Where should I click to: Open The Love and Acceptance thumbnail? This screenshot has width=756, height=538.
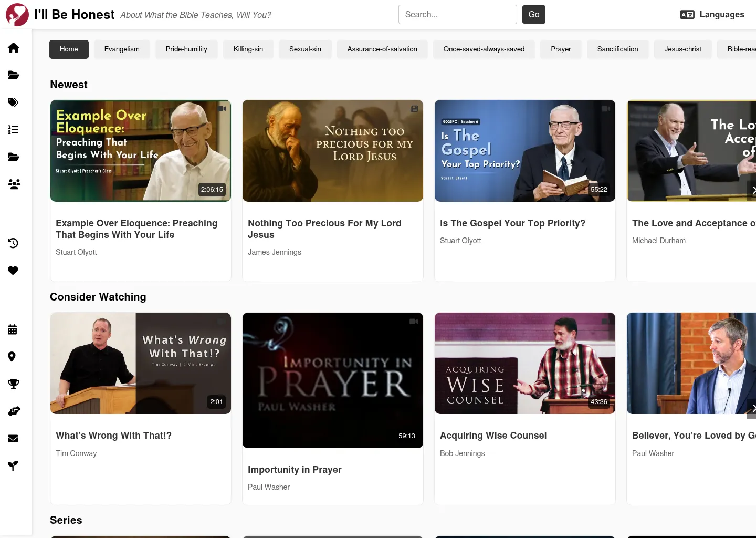(x=691, y=151)
